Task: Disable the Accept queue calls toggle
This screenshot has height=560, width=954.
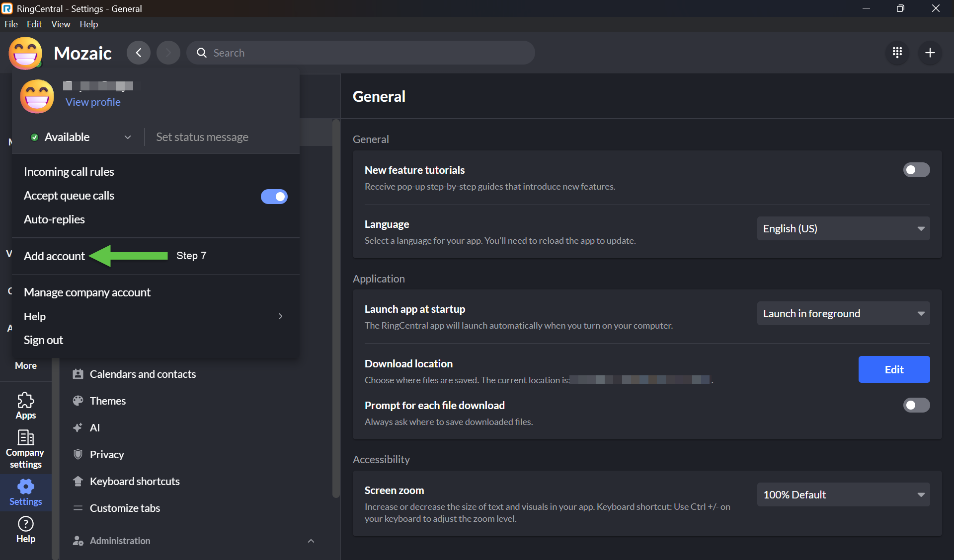Action: (x=274, y=197)
